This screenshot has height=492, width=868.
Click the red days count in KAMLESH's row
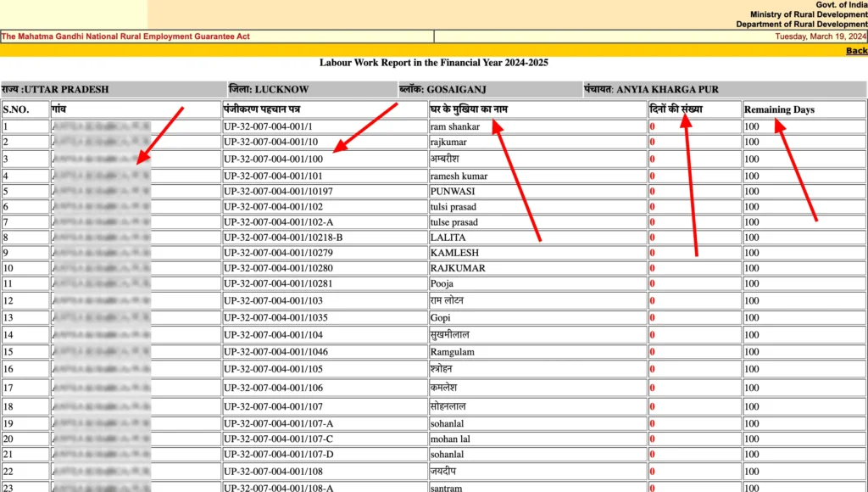(653, 253)
